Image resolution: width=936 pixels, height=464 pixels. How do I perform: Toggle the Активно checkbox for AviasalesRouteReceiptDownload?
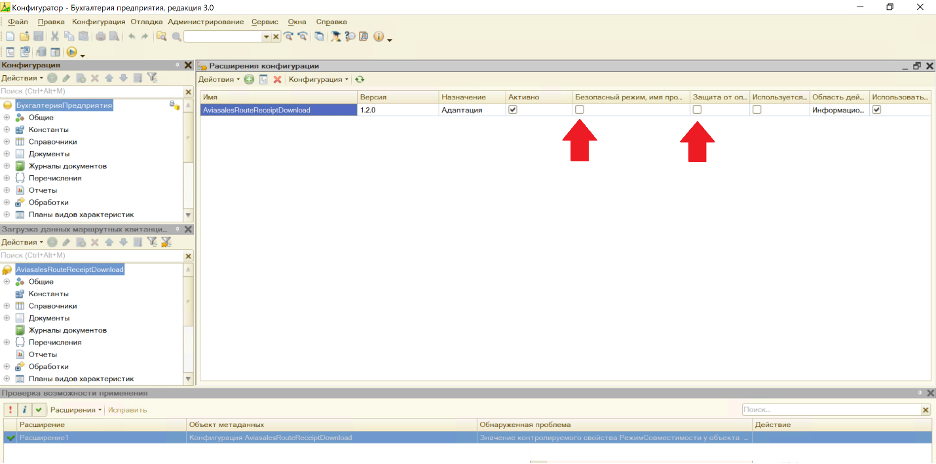(x=512, y=110)
